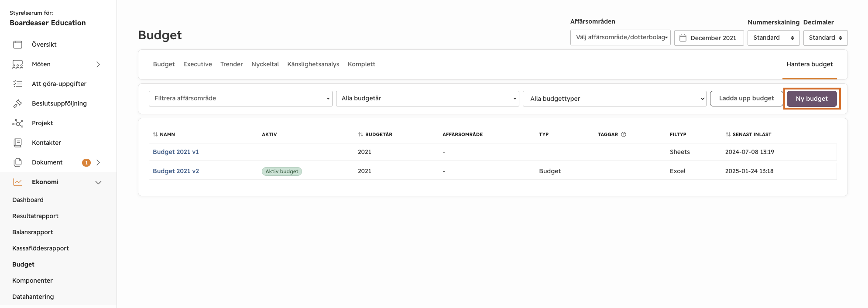Viewport: 868px width, 308px height.
Task: Click the Aktiv column header
Action: coord(269,134)
